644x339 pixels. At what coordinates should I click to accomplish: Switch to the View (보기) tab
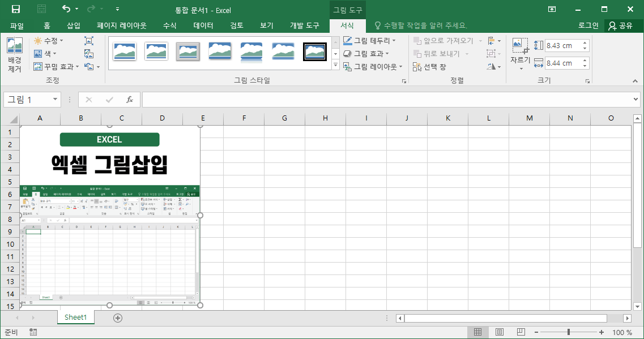coord(267,25)
